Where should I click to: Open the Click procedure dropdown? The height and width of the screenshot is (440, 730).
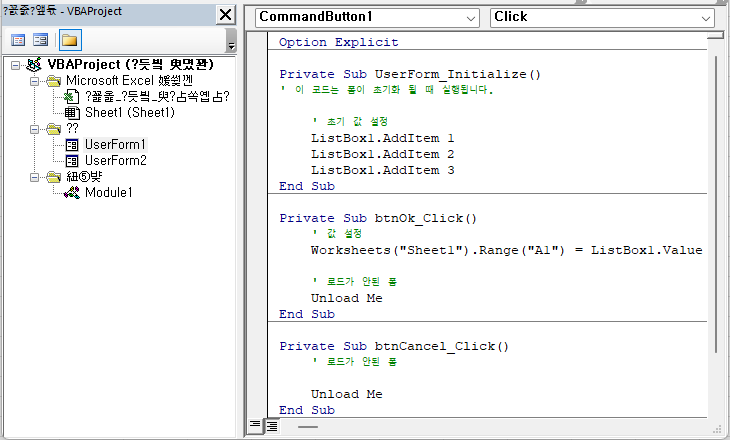click(x=706, y=18)
